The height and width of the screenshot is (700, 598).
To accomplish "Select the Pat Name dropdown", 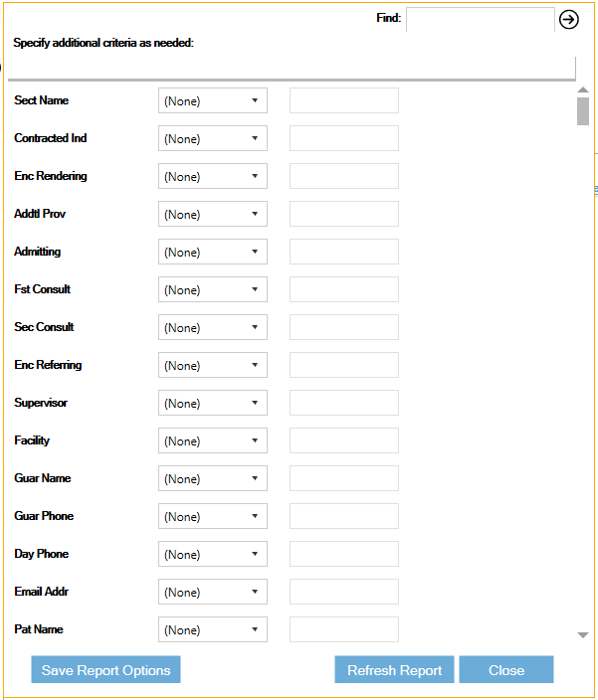I will click(x=213, y=629).
